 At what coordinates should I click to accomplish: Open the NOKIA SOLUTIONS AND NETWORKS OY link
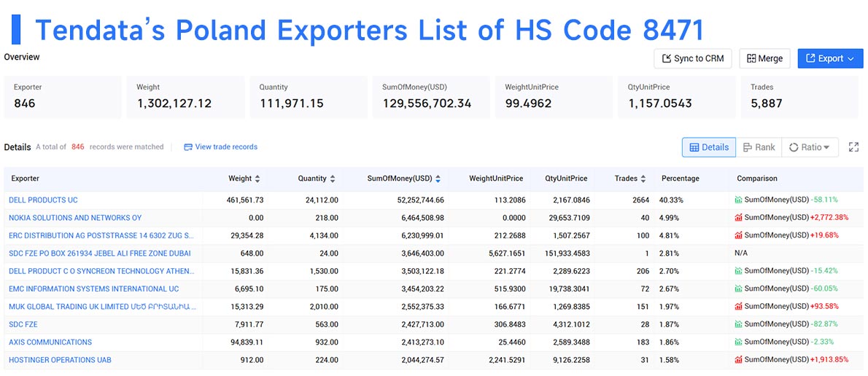point(75,218)
